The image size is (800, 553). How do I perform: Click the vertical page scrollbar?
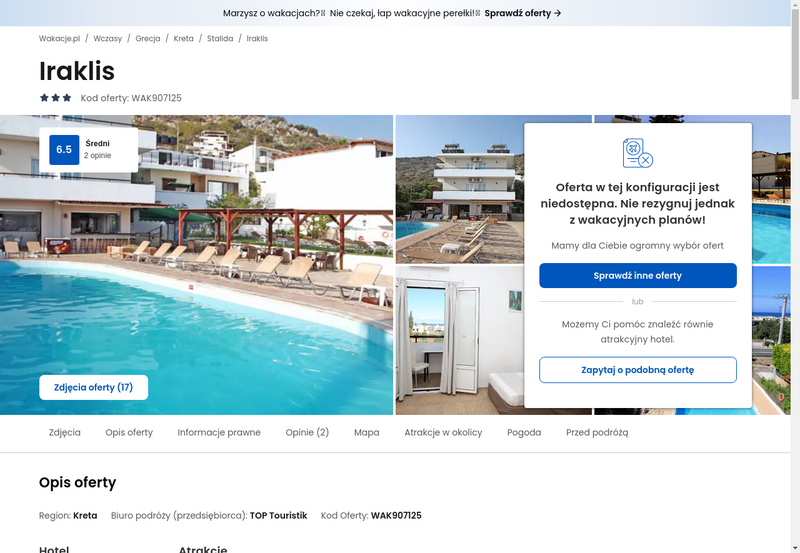pyautogui.click(x=795, y=276)
